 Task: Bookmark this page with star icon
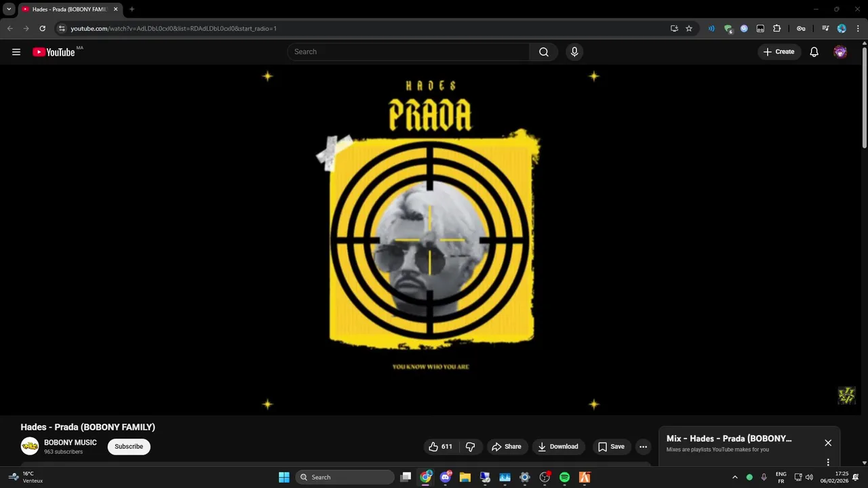[x=689, y=28]
